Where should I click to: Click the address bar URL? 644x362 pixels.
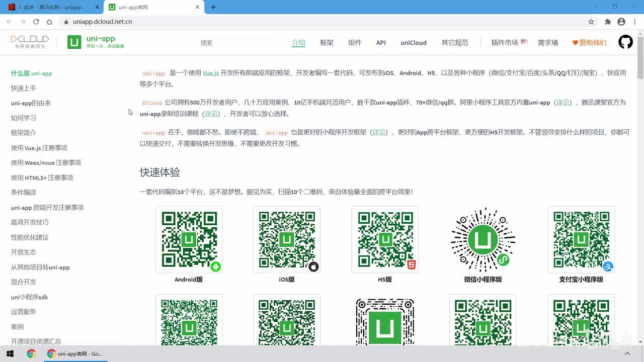point(102,22)
